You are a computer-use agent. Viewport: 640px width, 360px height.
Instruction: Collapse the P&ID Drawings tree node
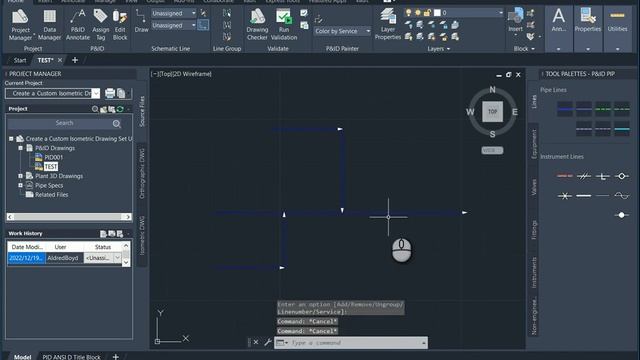tap(20, 148)
